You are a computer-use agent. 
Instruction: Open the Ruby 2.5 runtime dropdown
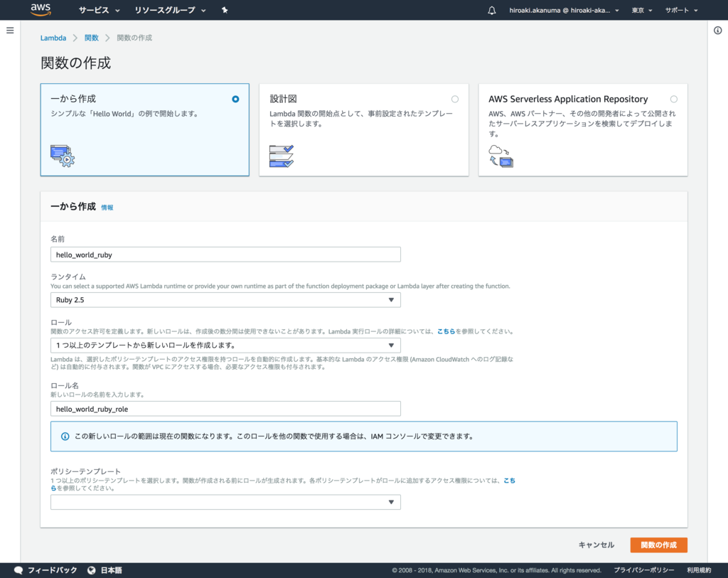point(225,300)
